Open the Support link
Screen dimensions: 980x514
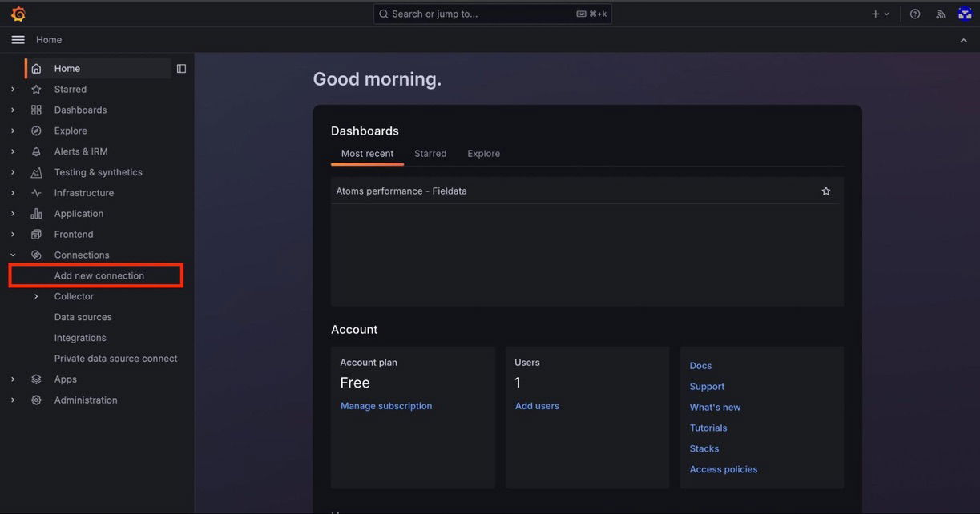pos(707,387)
